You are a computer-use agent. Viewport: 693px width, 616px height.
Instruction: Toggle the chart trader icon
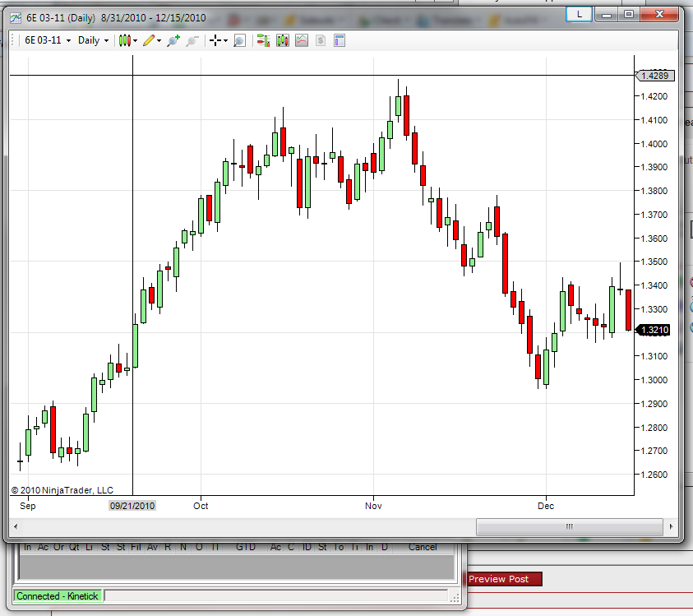coord(263,40)
